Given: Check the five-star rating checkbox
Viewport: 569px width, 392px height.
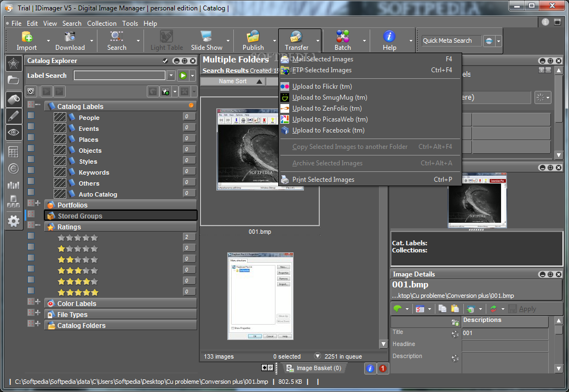Looking at the screenshot, I should click(x=31, y=291).
